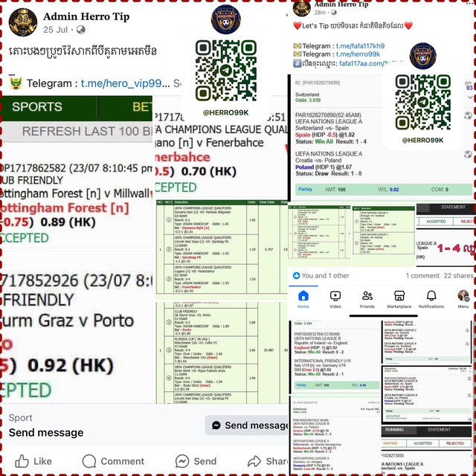Click the Send Messenger icon
The height and width of the screenshot is (476, 476).
pyautogui.click(x=182, y=461)
